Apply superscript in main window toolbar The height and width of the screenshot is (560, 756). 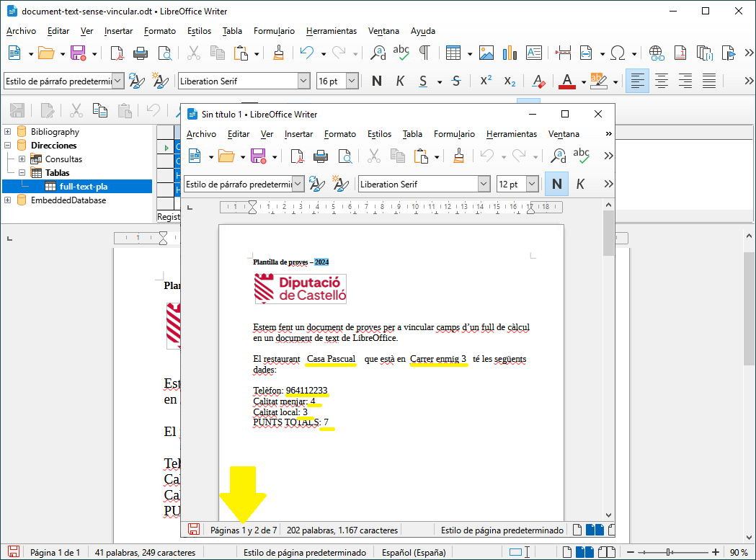(486, 81)
